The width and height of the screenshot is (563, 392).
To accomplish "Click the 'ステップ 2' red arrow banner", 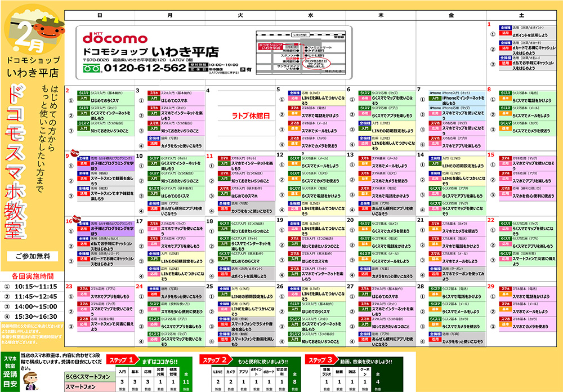I will [x=216, y=360].
